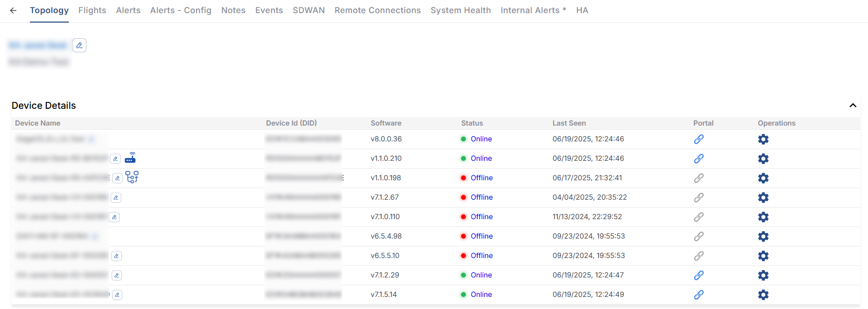Click the Device Name column header
868x309 pixels.
point(38,123)
